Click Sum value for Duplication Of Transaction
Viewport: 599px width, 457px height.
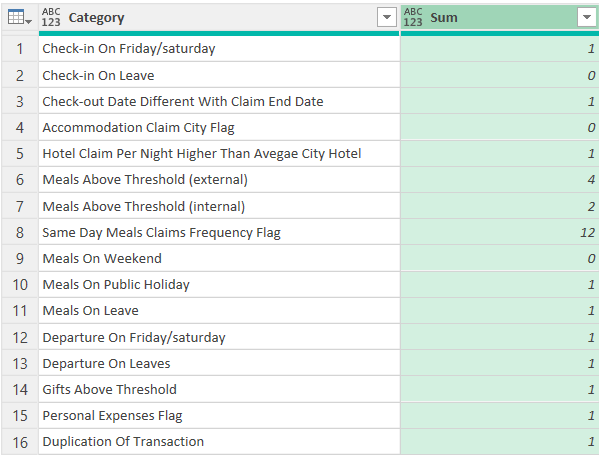point(500,442)
